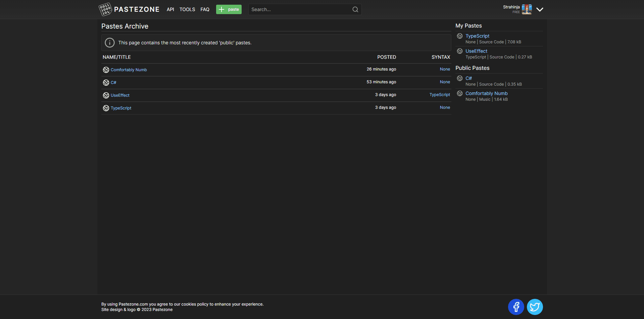Viewport: 644px width, 319px height.
Task: Click the Strahinja username text
Action: point(511,7)
